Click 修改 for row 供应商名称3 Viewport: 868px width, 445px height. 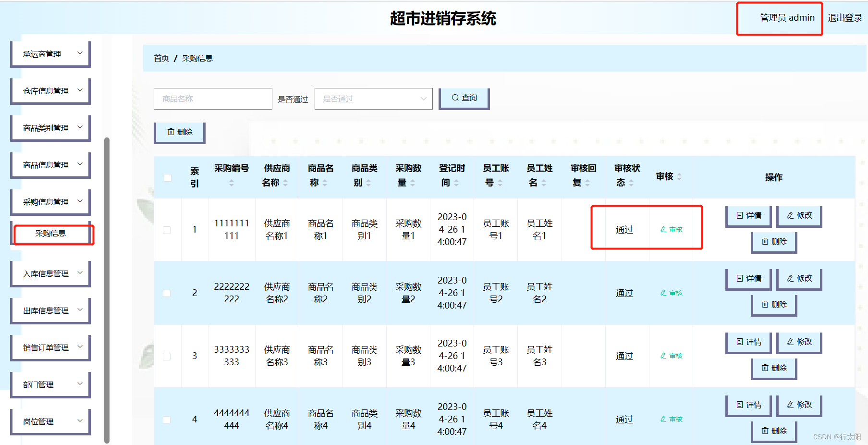[x=799, y=342]
